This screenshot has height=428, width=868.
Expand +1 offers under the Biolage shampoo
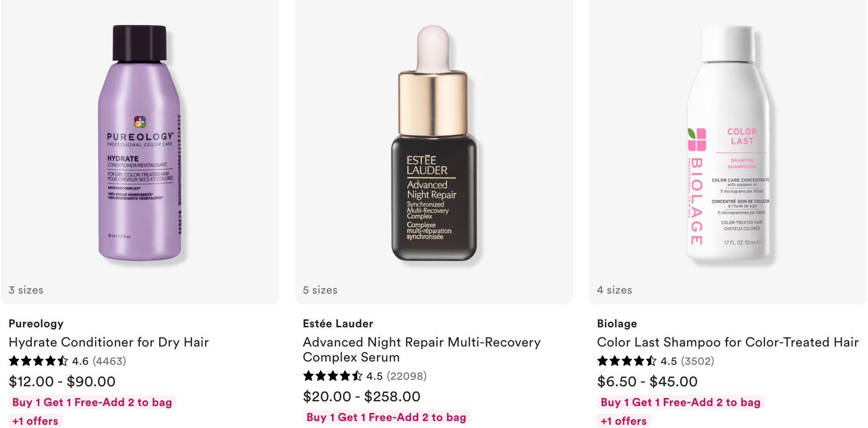(x=624, y=421)
